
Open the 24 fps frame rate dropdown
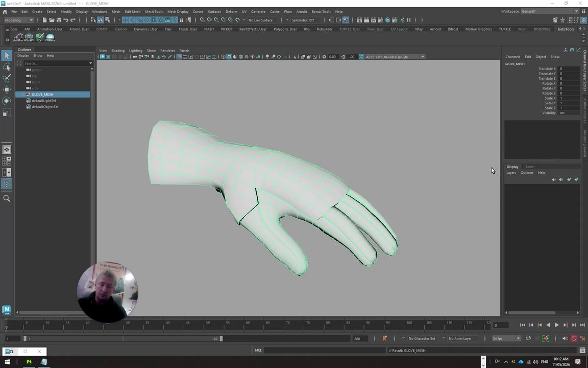pyautogui.click(x=506, y=338)
